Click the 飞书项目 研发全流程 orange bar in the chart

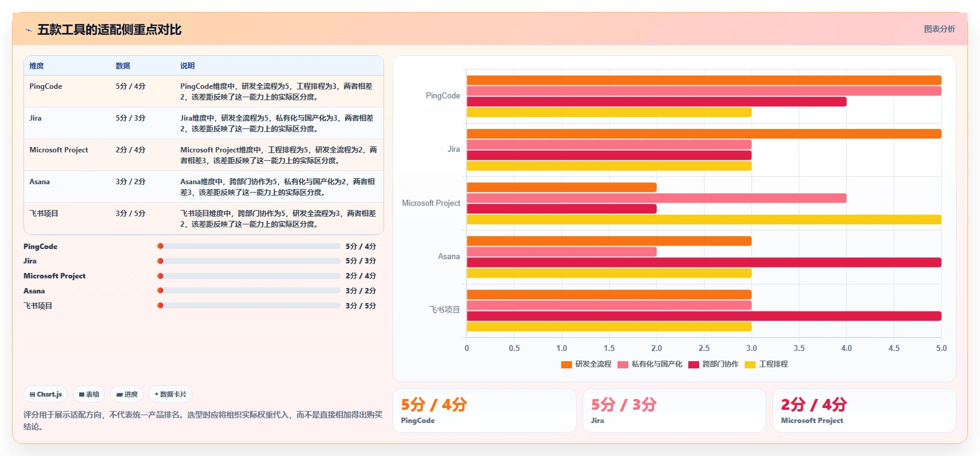coord(609,295)
